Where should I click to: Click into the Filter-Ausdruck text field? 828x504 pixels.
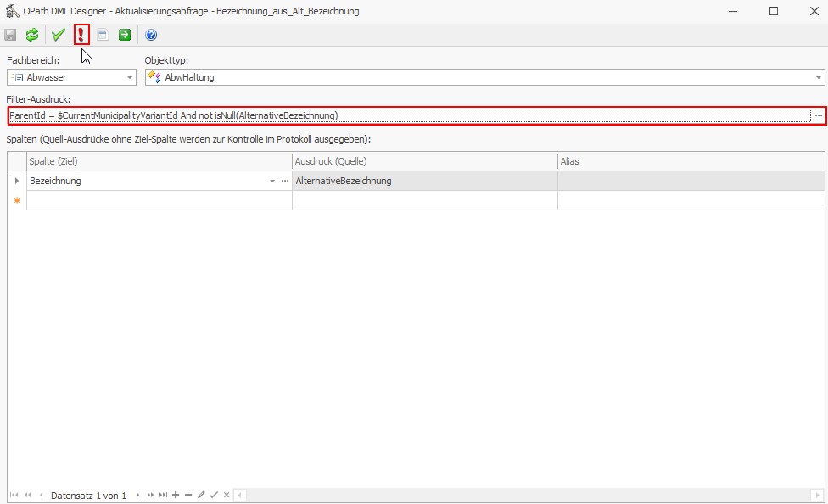click(407, 115)
